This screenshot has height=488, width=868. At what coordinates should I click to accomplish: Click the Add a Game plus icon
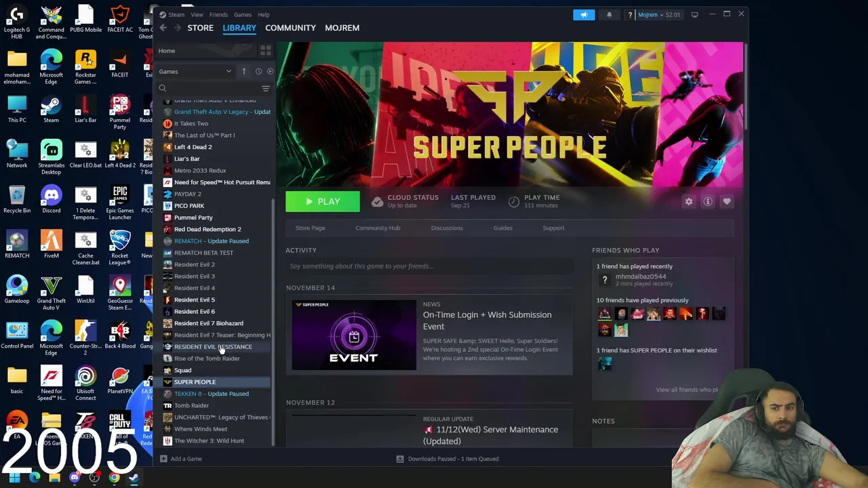pos(163,459)
